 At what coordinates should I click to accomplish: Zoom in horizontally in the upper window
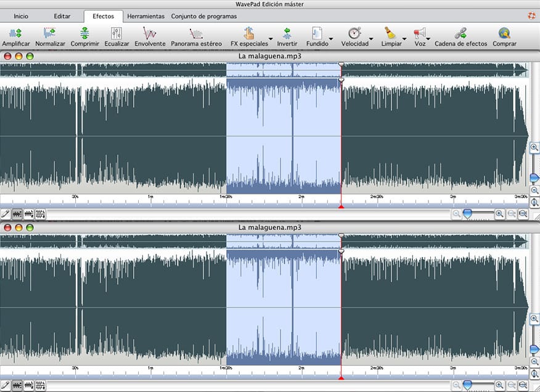[x=499, y=214]
